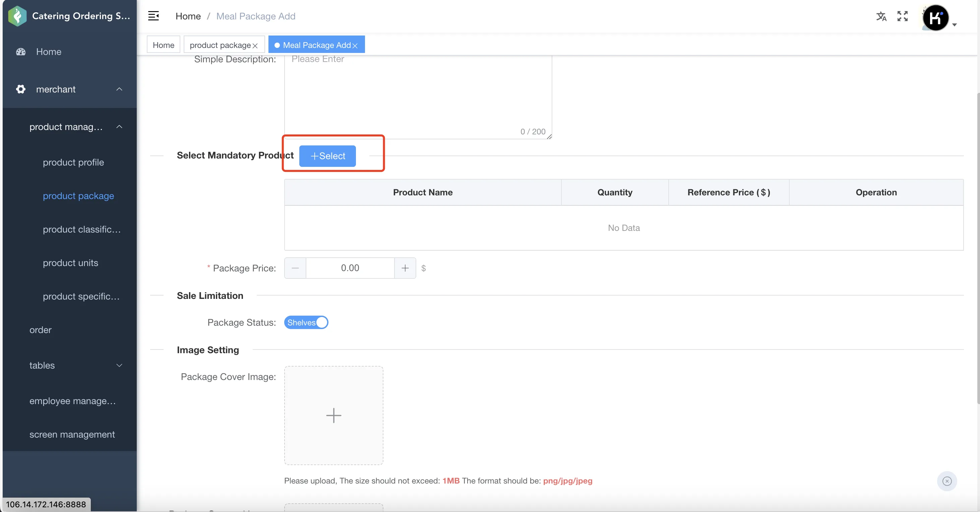980x512 pixels.
Task: Open product classification menu item
Action: 82,230
